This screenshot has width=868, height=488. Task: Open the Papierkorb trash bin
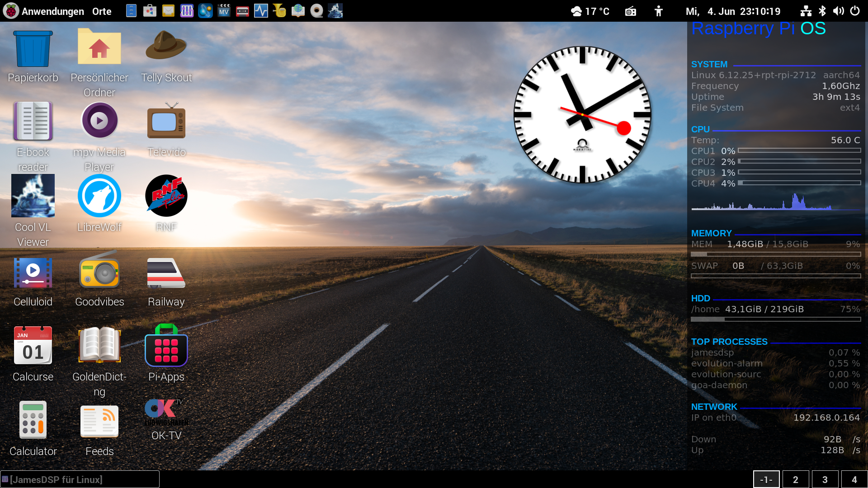[33, 49]
